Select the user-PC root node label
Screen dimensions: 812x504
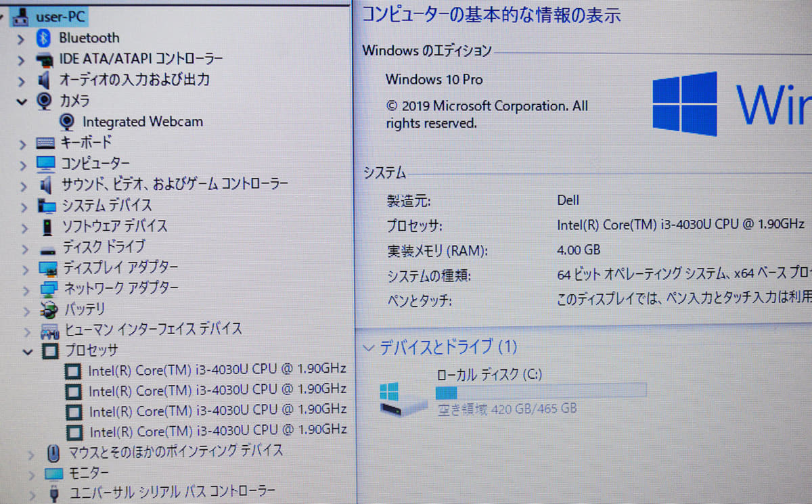(61, 16)
